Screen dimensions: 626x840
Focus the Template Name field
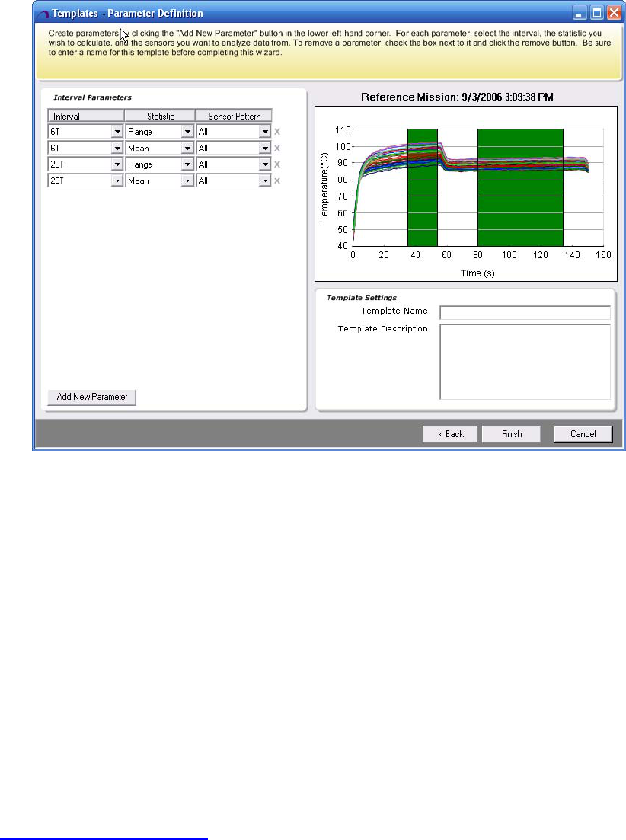[525, 312]
